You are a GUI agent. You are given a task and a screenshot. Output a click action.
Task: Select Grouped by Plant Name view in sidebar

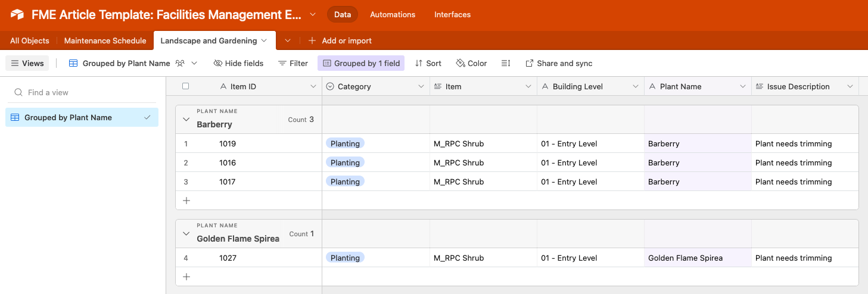click(x=82, y=117)
